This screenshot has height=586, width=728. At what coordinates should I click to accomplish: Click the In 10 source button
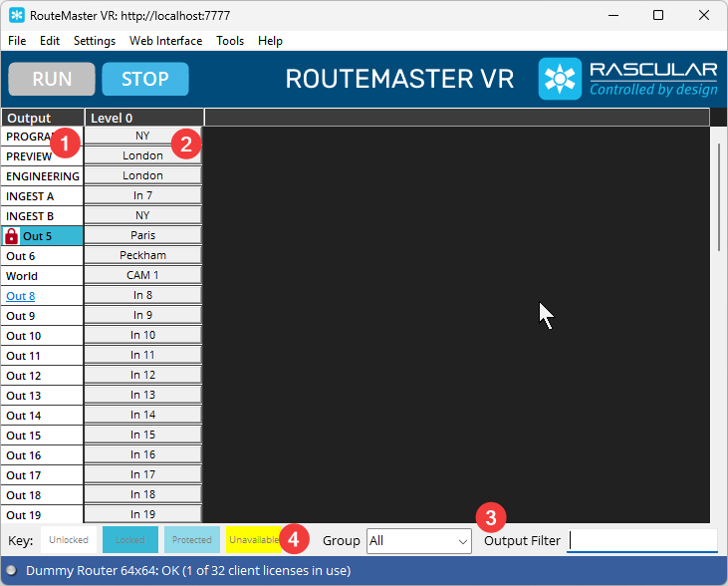pyautogui.click(x=142, y=335)
